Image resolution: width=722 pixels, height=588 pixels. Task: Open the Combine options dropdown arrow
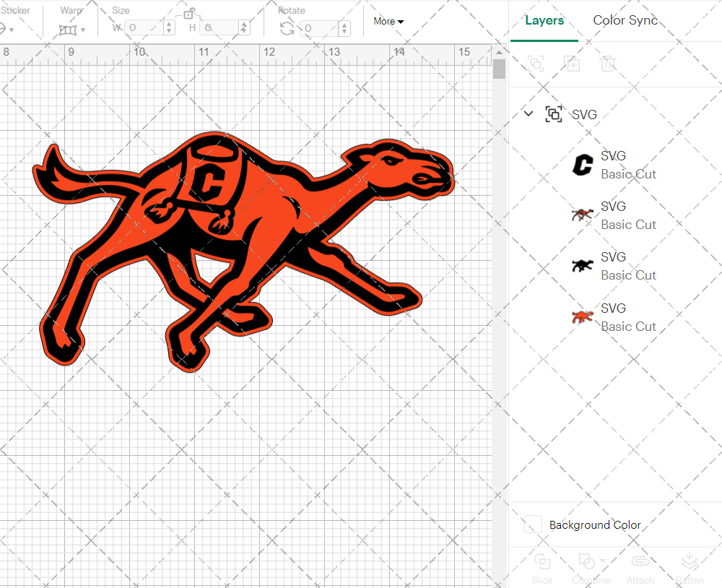tap(601, 561)
